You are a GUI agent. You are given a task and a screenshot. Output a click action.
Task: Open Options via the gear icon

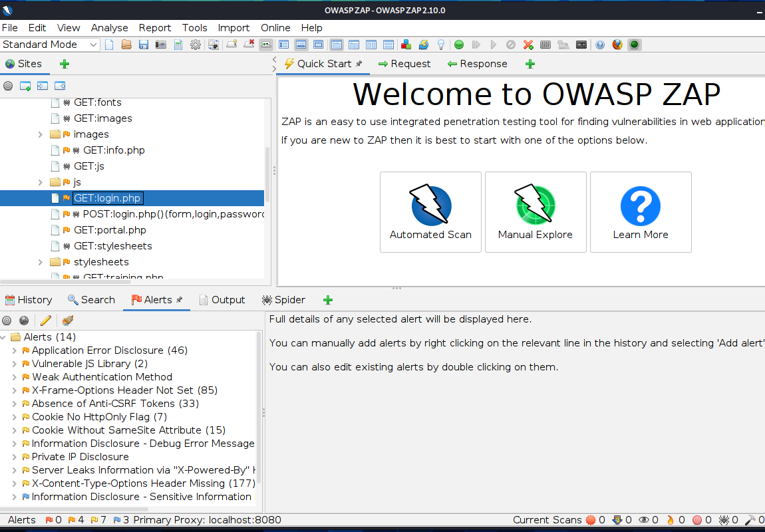[195, 45]
